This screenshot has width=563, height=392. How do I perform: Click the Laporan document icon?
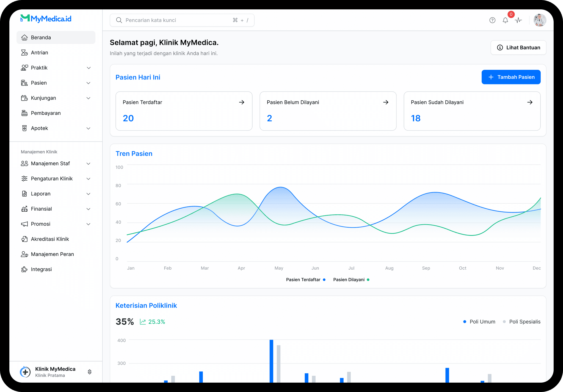pos(24,194)
